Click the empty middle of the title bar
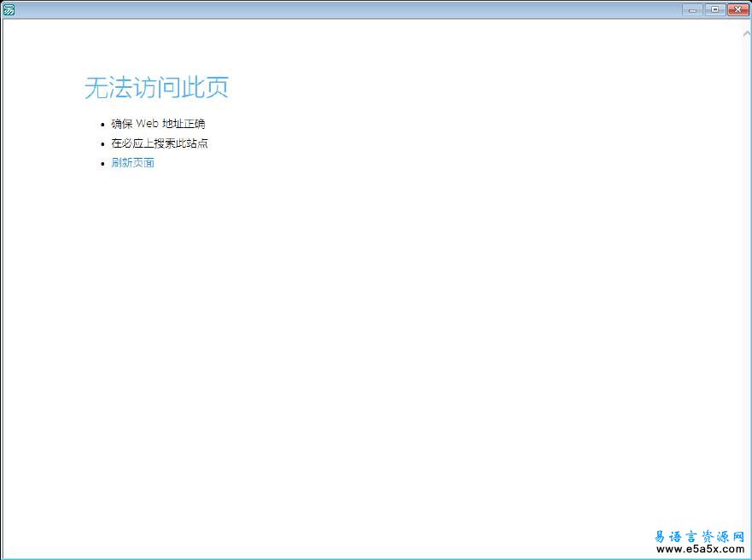 coord(341,9)
